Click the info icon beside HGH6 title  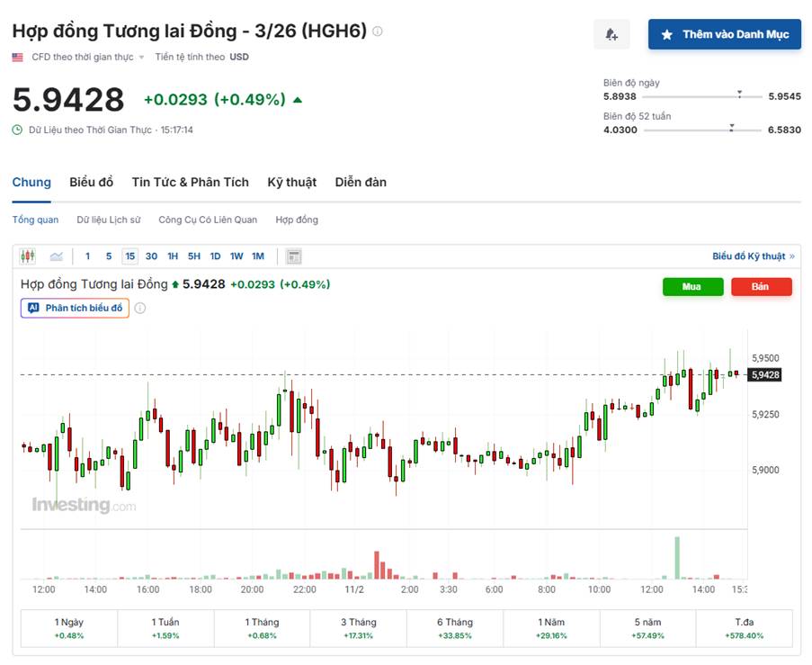coord(378,31)
